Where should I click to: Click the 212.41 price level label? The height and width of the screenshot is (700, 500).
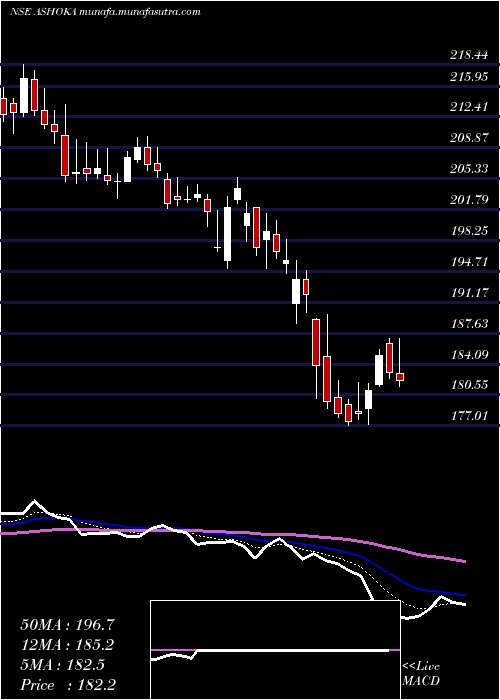pos(469,107)
